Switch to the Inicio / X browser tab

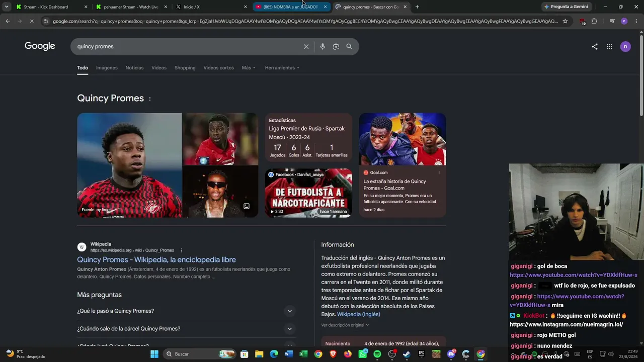[x=211, y=7]
